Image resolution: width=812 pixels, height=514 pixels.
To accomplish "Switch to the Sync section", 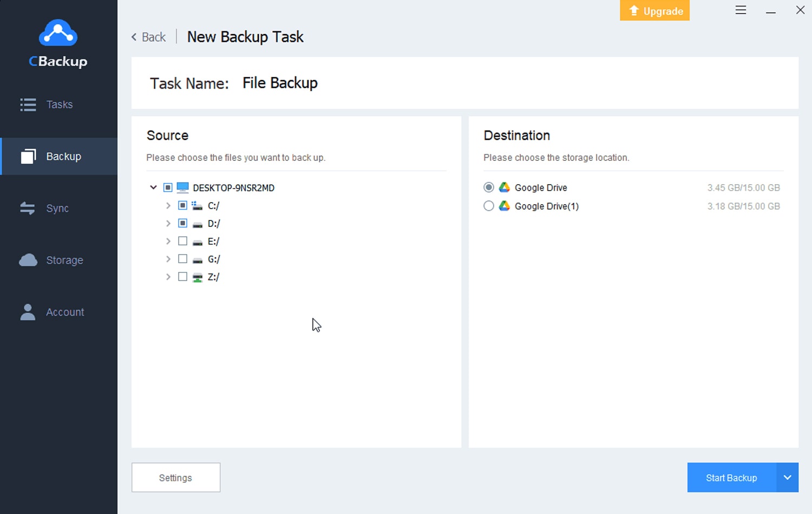I will (57, 208).
